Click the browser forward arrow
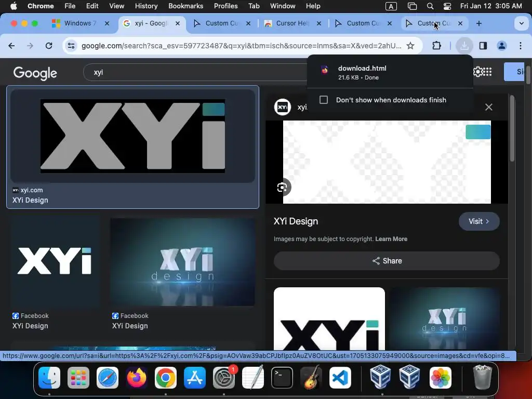Image resolution: width=532 pixels, height=399 pixels. [30, 46]
